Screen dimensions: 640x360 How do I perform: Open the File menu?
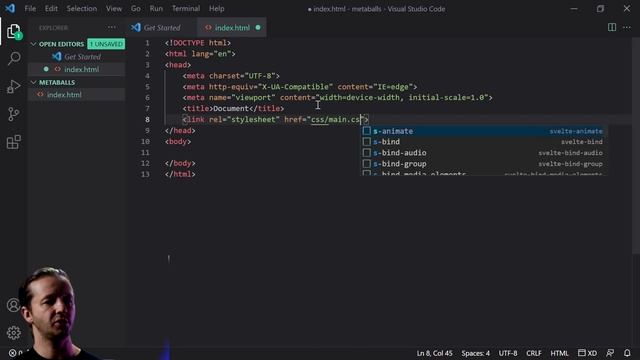tap(30, 9)
